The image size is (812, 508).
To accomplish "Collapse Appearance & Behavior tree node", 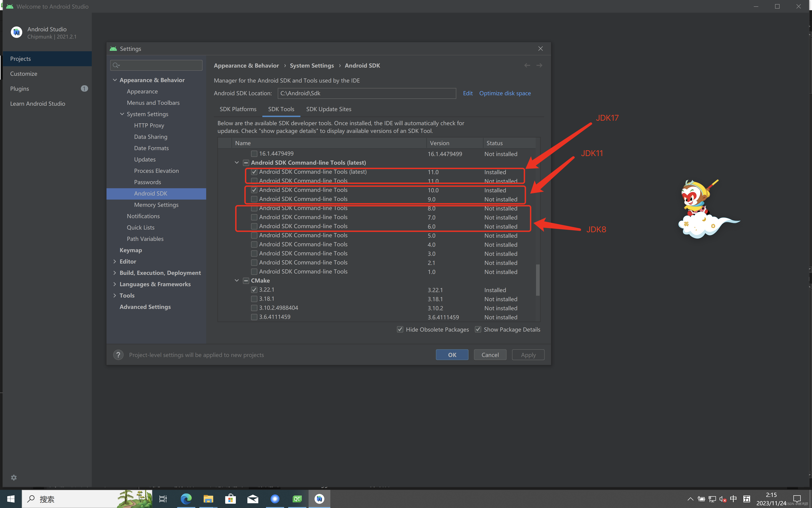I will (115, 80).
